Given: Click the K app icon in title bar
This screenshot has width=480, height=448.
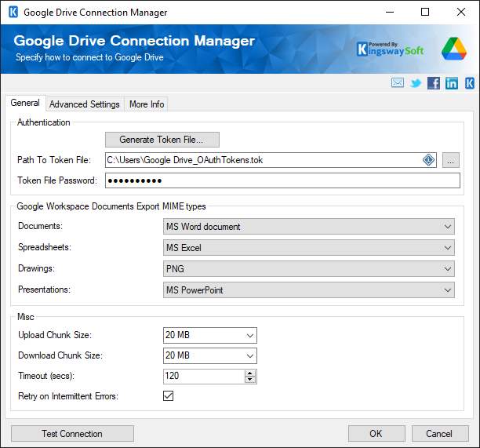Looking at the screenshot, I should click(13, 13).
